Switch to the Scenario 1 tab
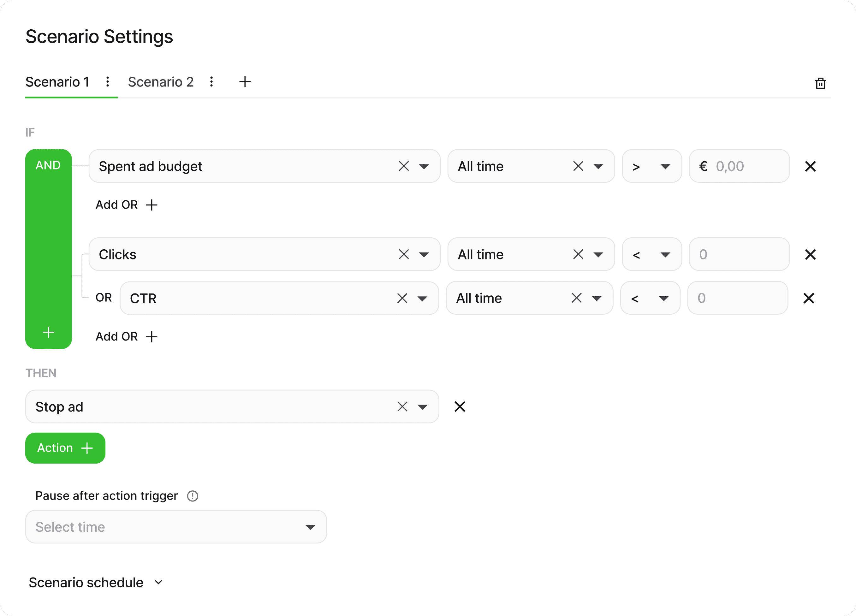 [x=57, y=82]
